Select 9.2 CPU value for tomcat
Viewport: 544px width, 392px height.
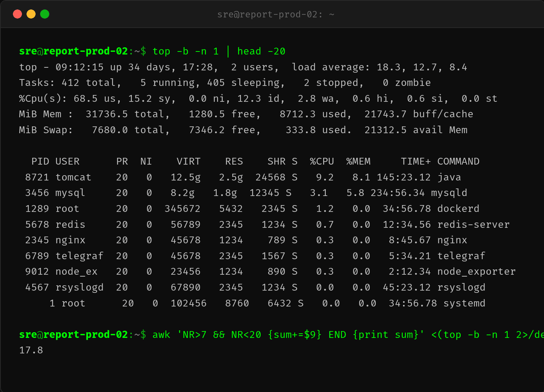325,177
